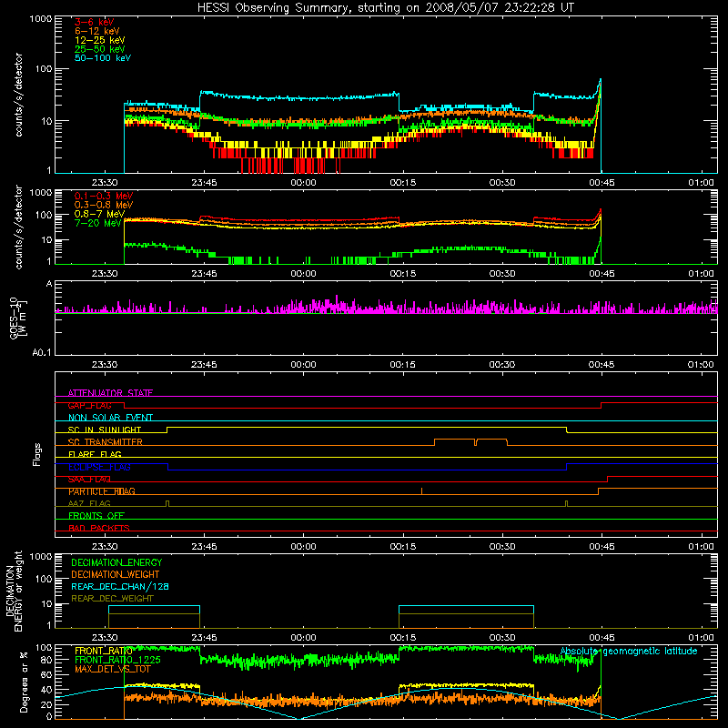Click the 00:45 tick under the MeV panel
728x728 pixels.
[x=602, y=274]
